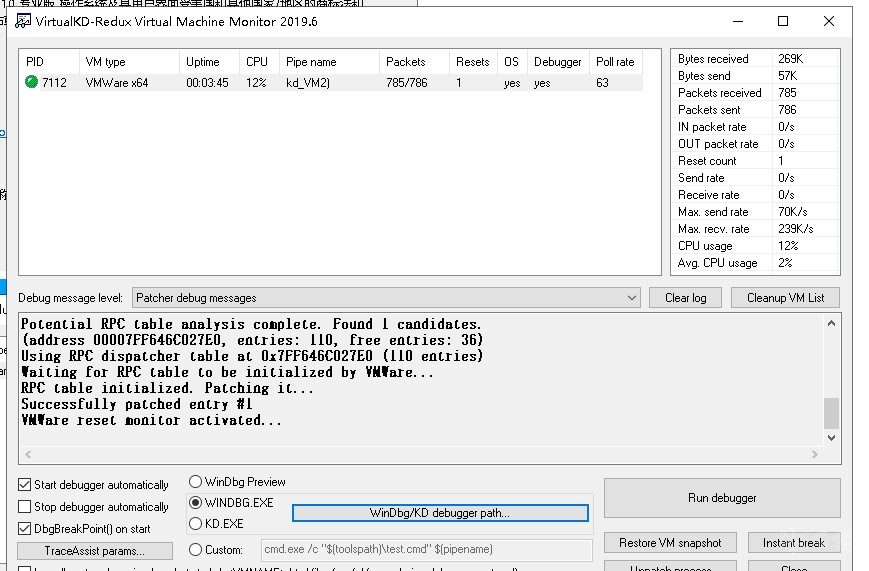Screen dimensions: 869x571
Task: Click the Poll rate column header
Action: point(616,62)
